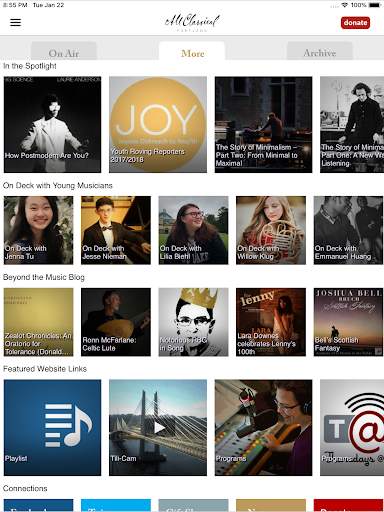This screenshot has width=384, height=512.
Task: Open Lara Downes celebrates Lenny's 100th
Action: point(271,322)
